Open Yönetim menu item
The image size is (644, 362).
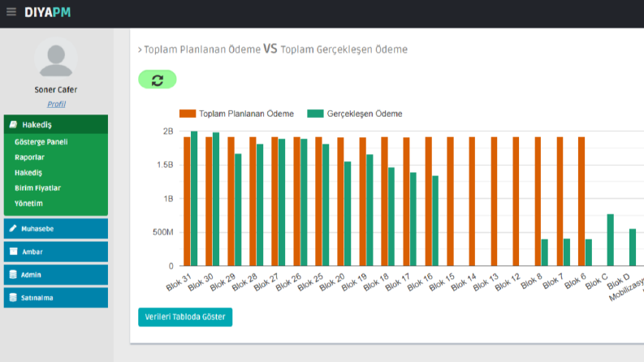click(28, 204)
